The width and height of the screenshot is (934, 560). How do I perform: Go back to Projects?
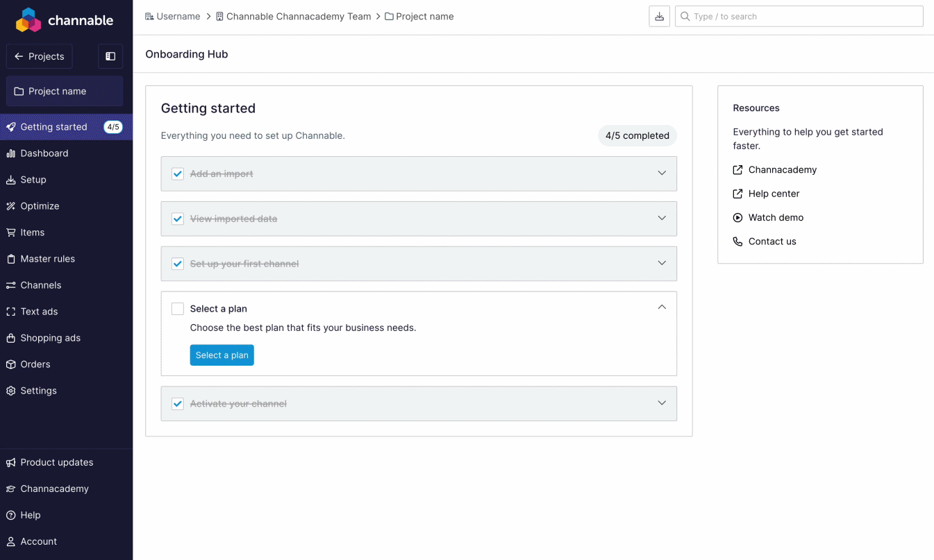click(x=39, y=56)
